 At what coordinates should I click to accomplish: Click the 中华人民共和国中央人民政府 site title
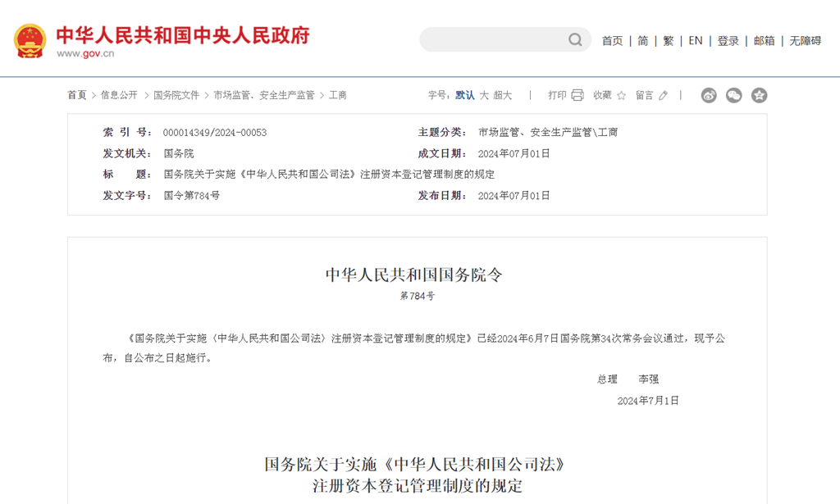pos(183,34)
